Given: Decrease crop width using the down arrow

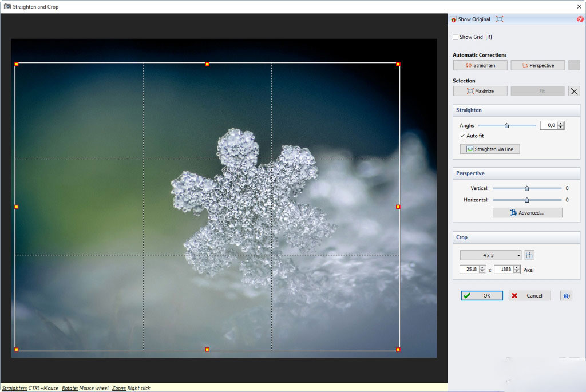Looking at the screenshot, I should [x=482, y=271].
